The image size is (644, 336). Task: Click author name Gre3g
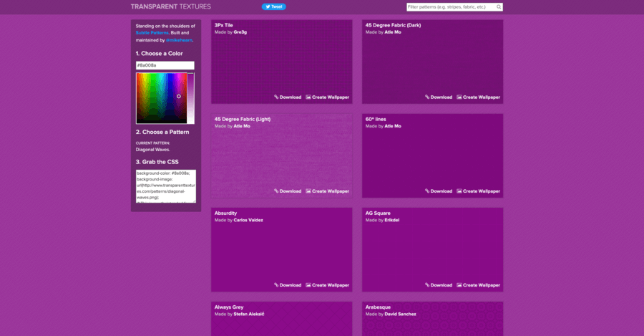tap(240, 32)
